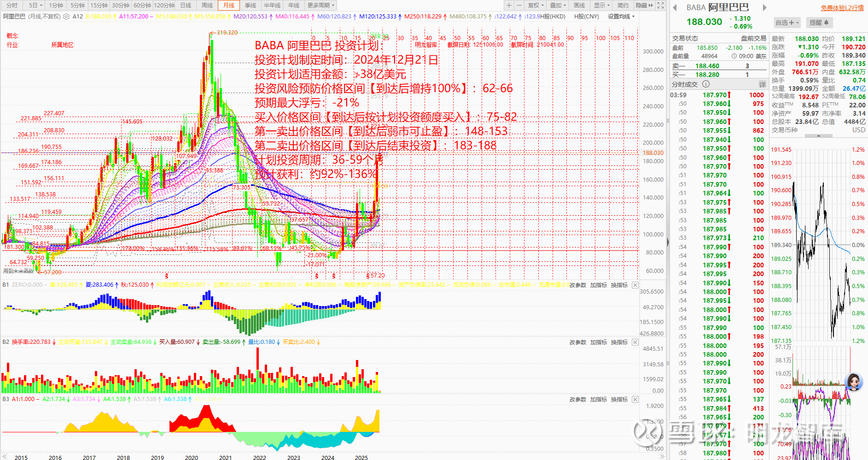Click the A12 indicator label

pyautogui.click(x=78, y=16)
